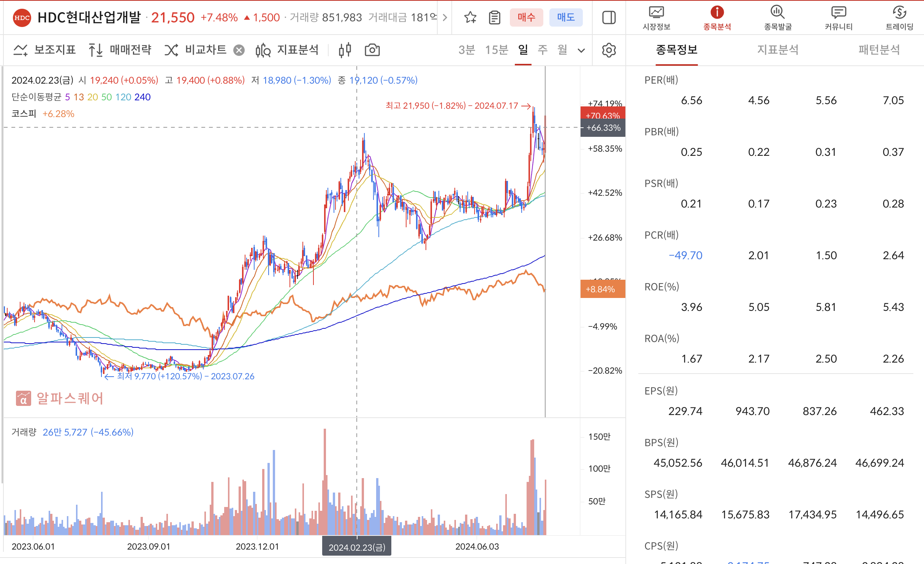
Task: Open 시장정보 market info panel
Action: (656, 17)
